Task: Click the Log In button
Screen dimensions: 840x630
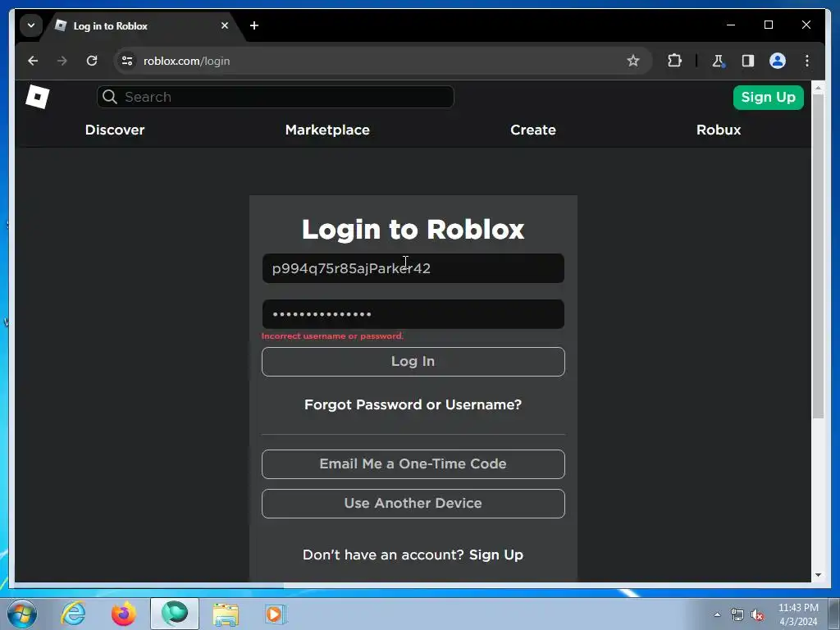Action: tap(413, 362)
